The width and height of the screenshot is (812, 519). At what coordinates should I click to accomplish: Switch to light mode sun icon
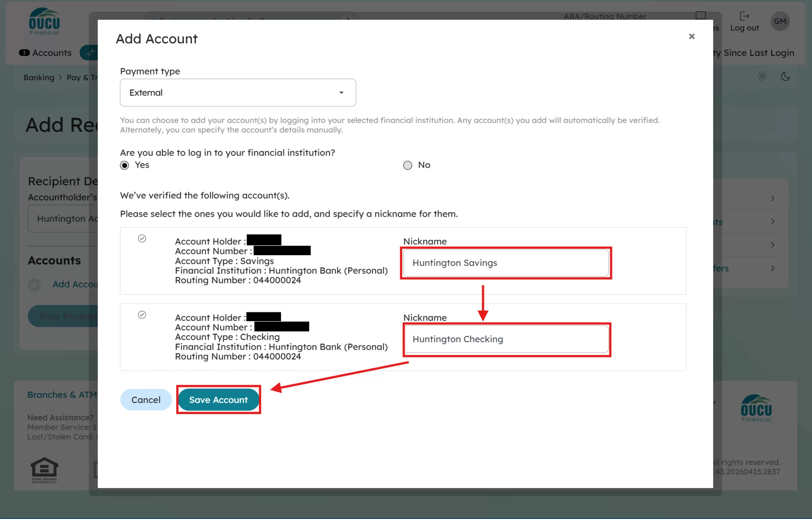[762, 77]
